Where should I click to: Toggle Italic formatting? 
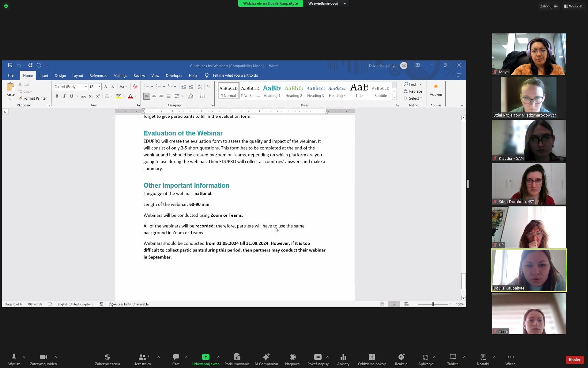coord(64,96)
